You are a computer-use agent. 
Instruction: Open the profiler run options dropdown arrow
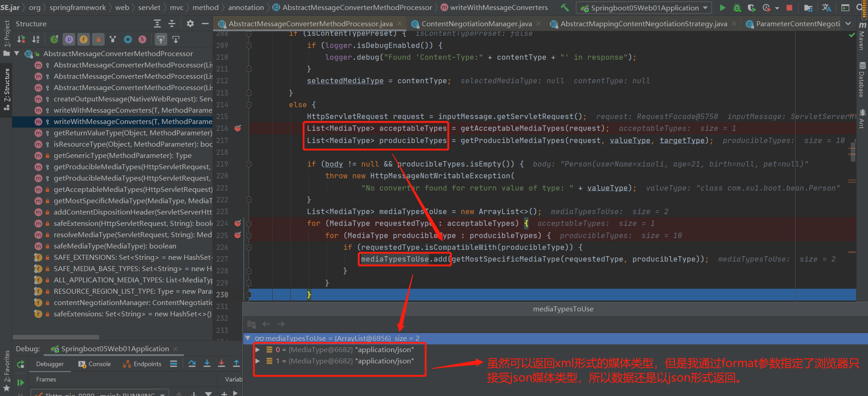(x=777, y=8)
